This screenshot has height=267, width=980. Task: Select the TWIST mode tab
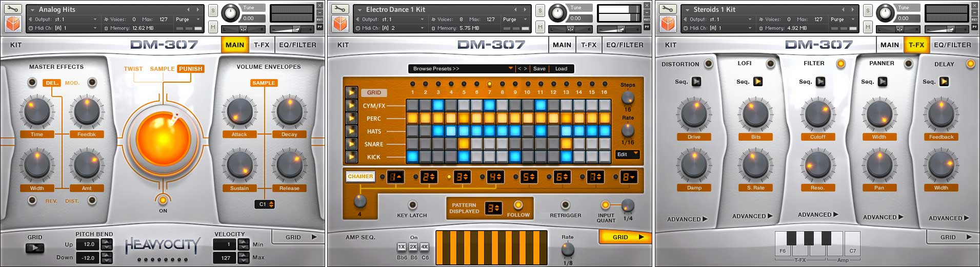[x=133, y=69]
